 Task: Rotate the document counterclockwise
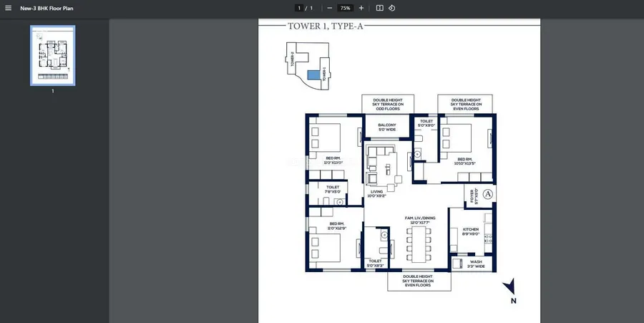pos(392,8)
